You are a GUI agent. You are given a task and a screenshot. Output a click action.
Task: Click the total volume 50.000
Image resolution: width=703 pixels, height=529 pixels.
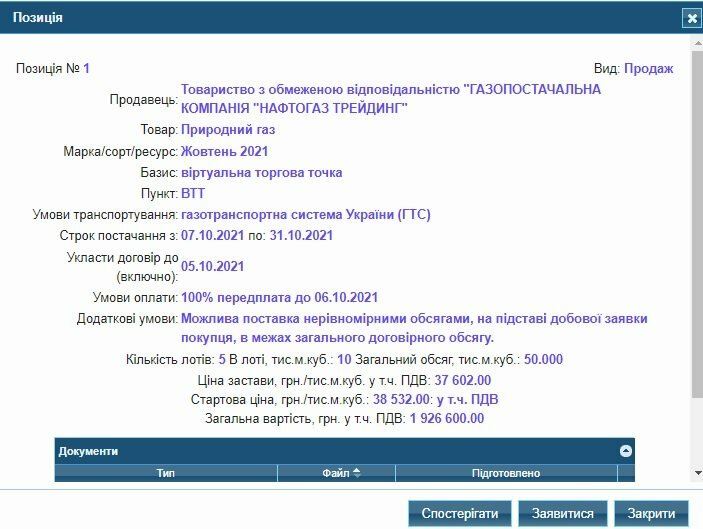[543, 359]
